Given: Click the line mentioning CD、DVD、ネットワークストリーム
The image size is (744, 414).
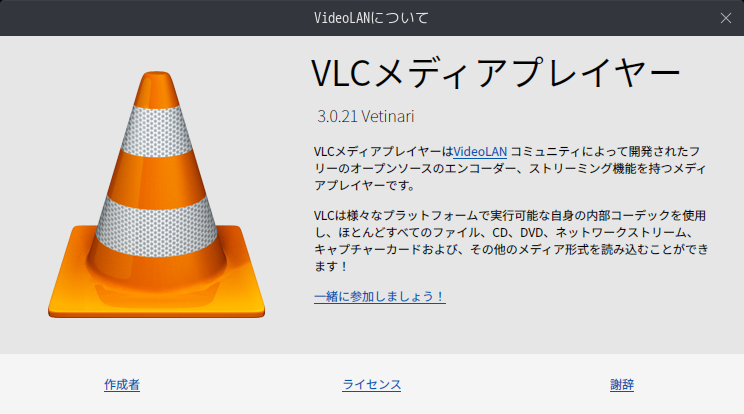Looking at the screenshot, I should (x=504, y=232).
